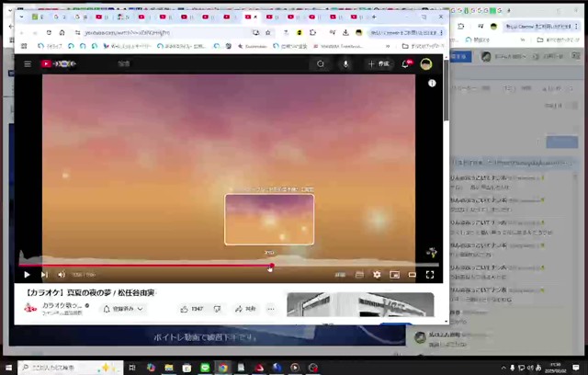The image size is (588, 375).
Task: Show hidden system tray icons
Action: (x=503, y=368)
